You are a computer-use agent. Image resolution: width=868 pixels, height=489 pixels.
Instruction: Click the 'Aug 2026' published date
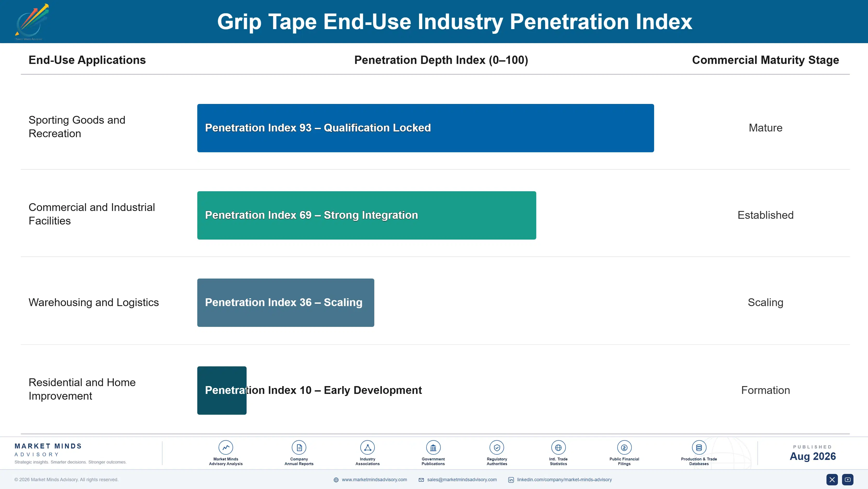(x=812, y=456)
